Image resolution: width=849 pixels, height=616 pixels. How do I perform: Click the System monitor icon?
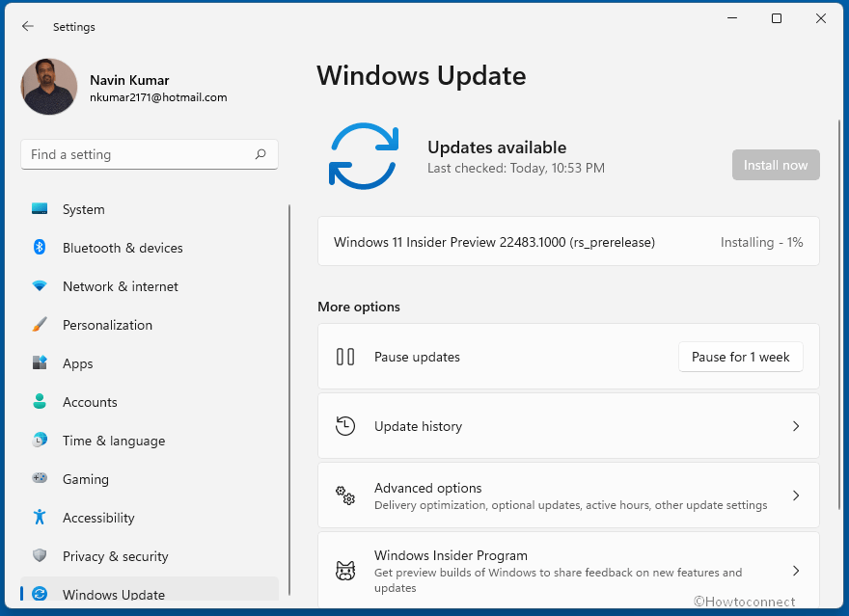click(40, 209)
